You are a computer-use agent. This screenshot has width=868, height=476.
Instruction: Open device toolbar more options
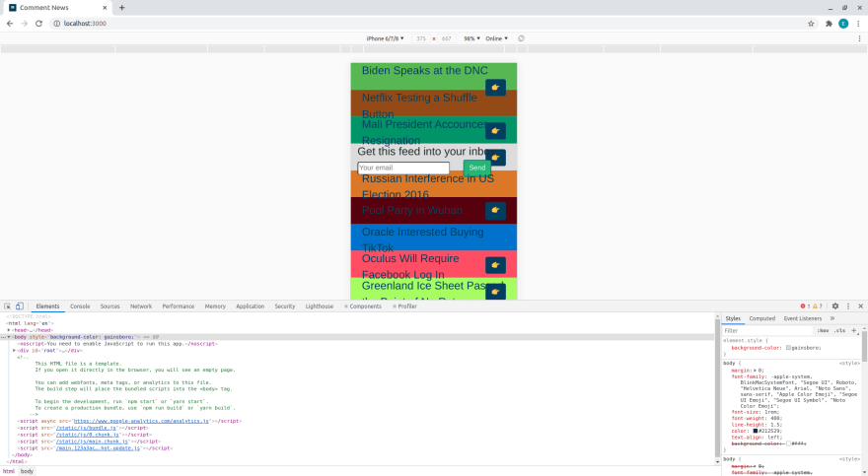[x=859, y=38]
